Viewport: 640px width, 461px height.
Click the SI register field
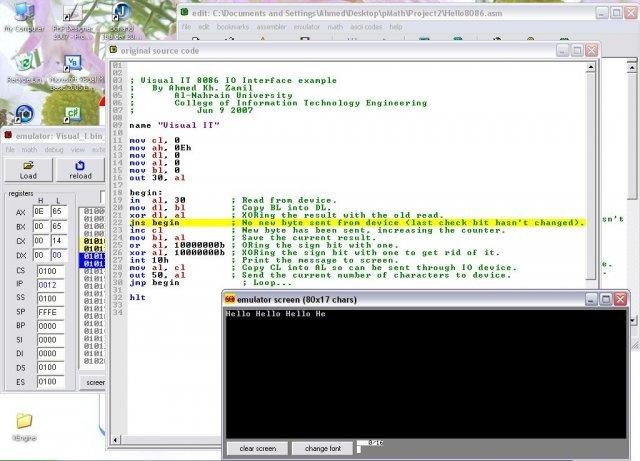(x=51, y=340)
